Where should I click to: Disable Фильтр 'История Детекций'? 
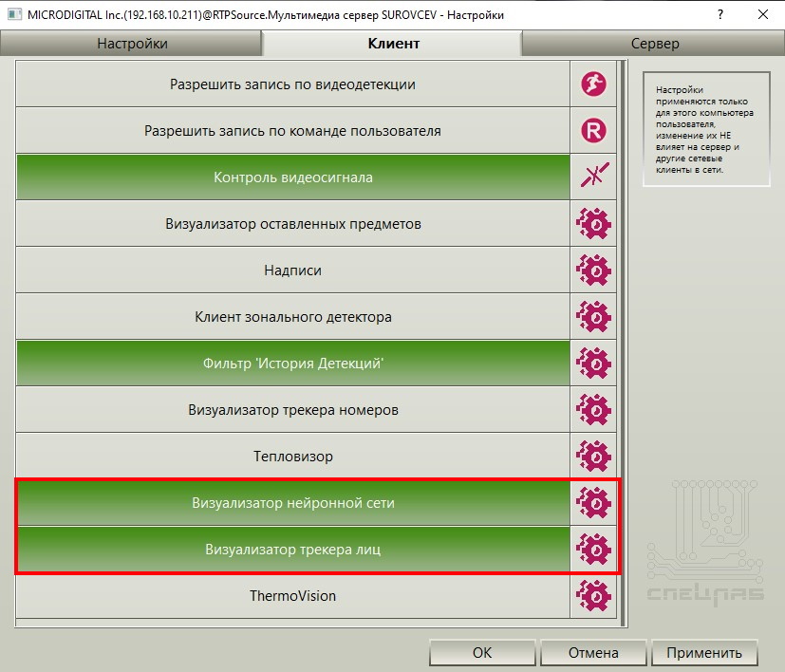point(293,363)
